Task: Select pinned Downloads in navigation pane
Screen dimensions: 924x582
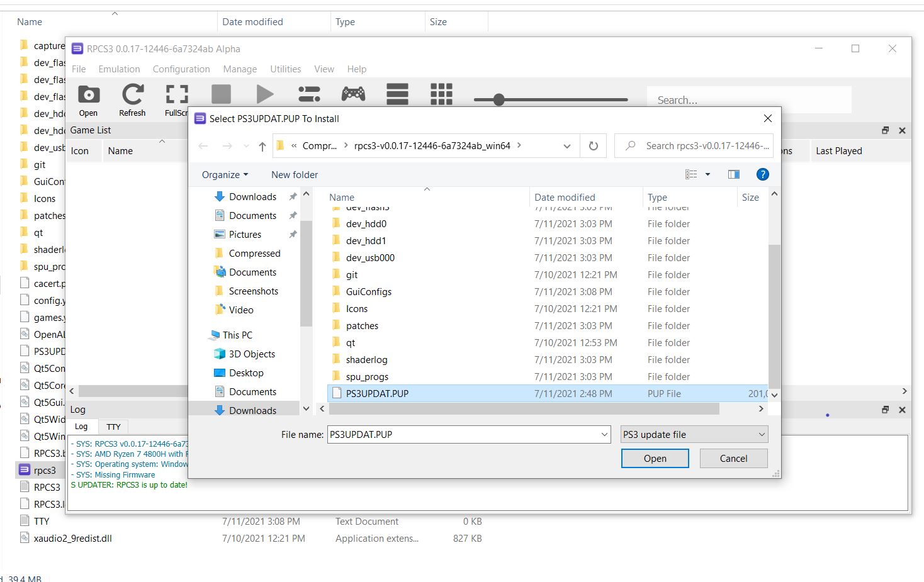Action: click(252, 196)
